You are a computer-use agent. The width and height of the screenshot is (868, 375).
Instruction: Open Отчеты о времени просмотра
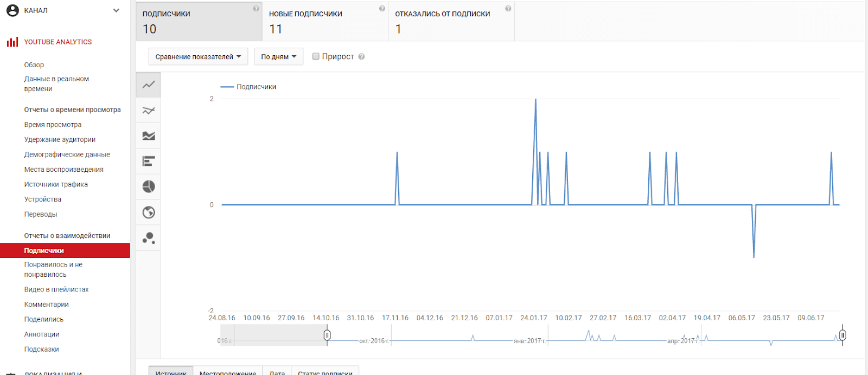pos(73,109)
